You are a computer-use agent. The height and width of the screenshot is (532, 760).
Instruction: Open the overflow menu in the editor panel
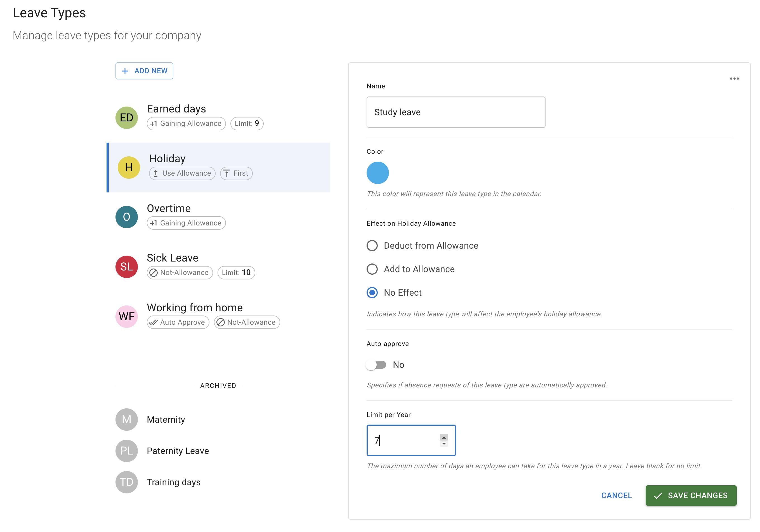pyautogui.click(x=734, y=79)
